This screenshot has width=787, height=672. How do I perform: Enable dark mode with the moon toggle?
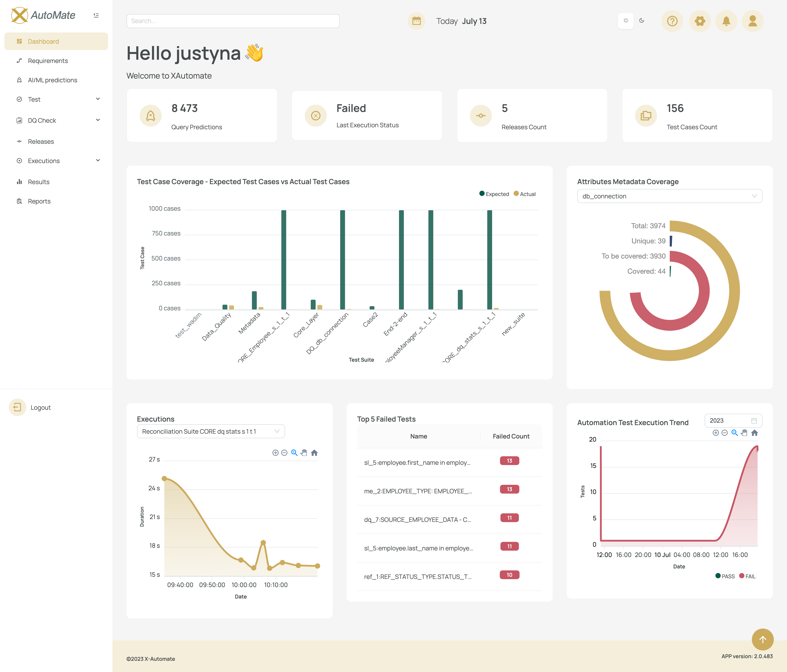coord(642,21)
